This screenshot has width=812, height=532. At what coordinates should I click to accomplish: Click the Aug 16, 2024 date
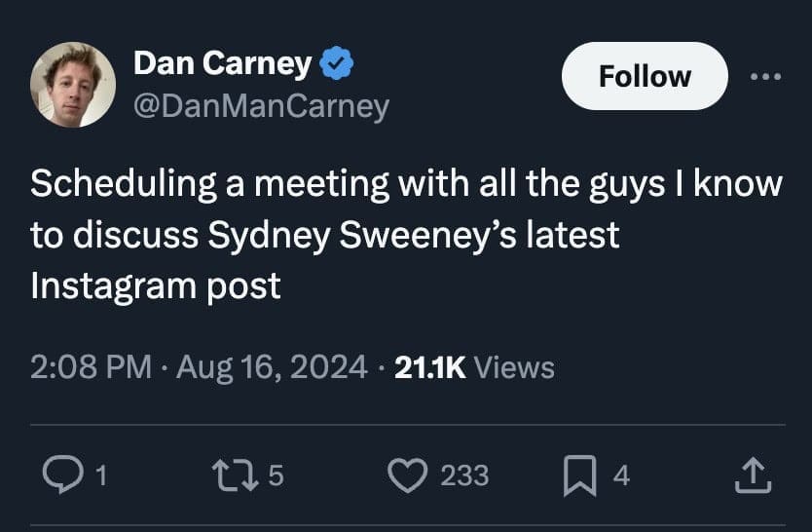[274, 367]
